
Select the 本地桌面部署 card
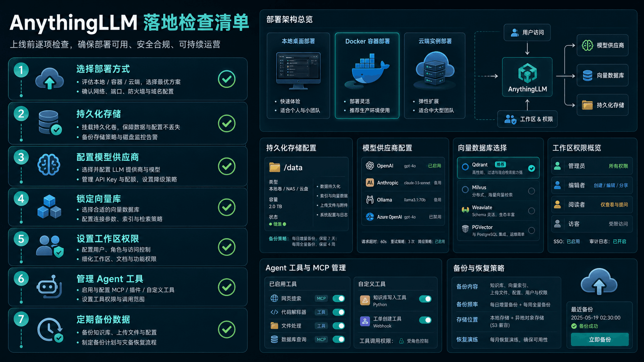click(x=299, y=76)
